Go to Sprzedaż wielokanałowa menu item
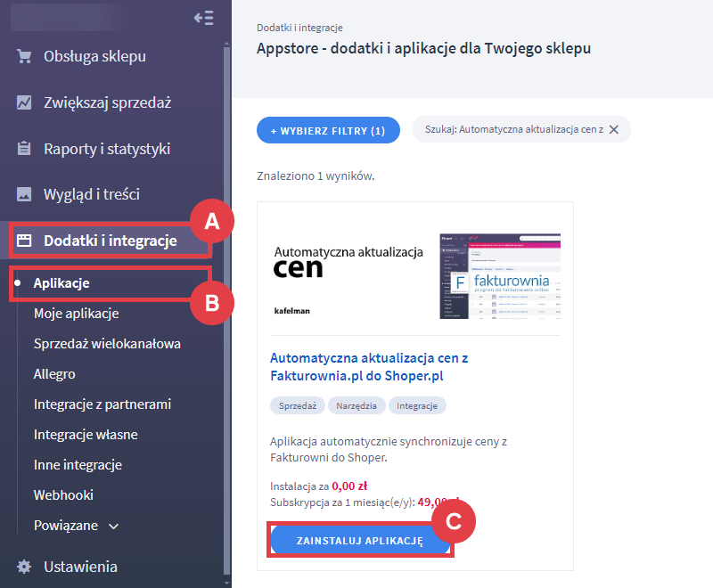713x588 pixels. (x=107, y=344)
